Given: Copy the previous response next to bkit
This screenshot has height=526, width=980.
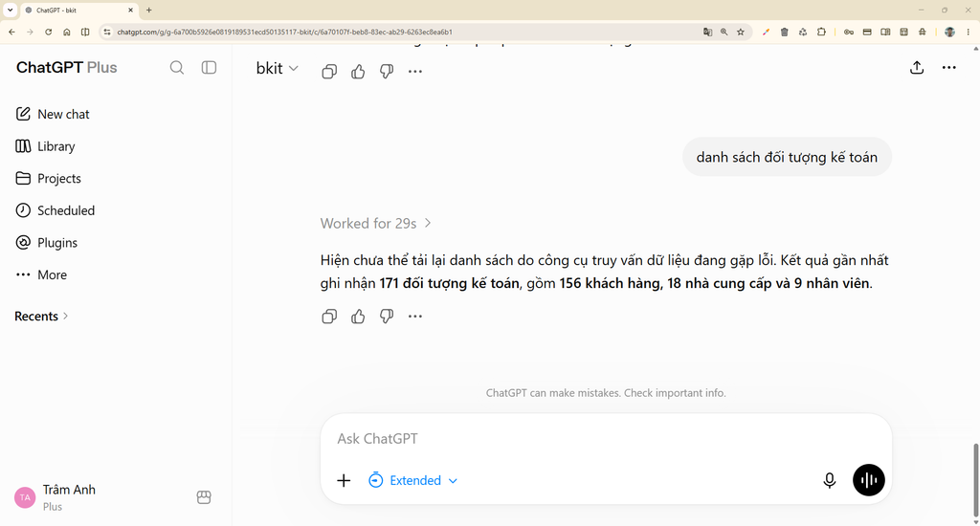Looking at the screenshot, I should [x=329, y=71].
